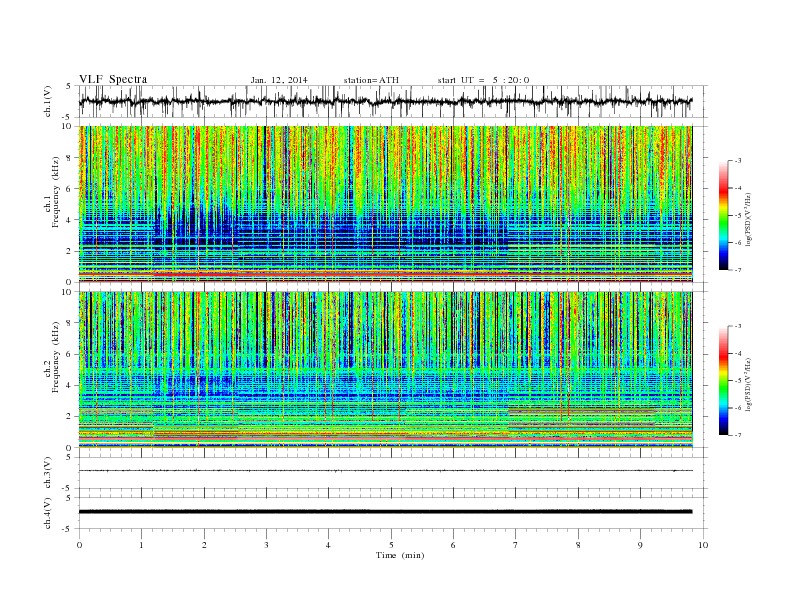Click inside the ch.1 spectrogram panel
Image resolution: width=792 pixels, height=612 pixels.
point(385,204)
